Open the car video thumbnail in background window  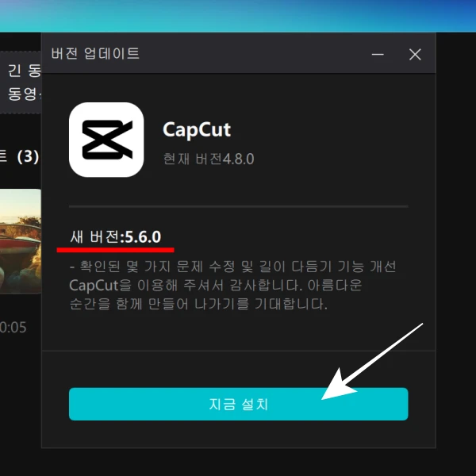tap(21, 241)
